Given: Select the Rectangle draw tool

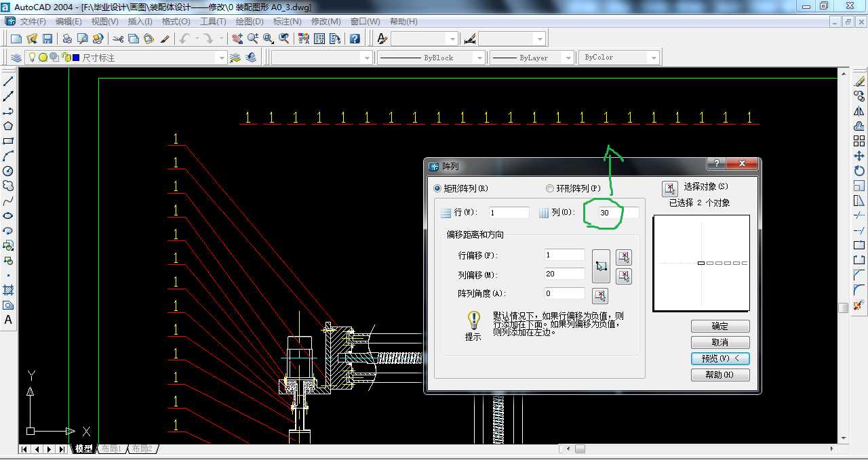Looking at the screenshot, I should tap(8, 141).
